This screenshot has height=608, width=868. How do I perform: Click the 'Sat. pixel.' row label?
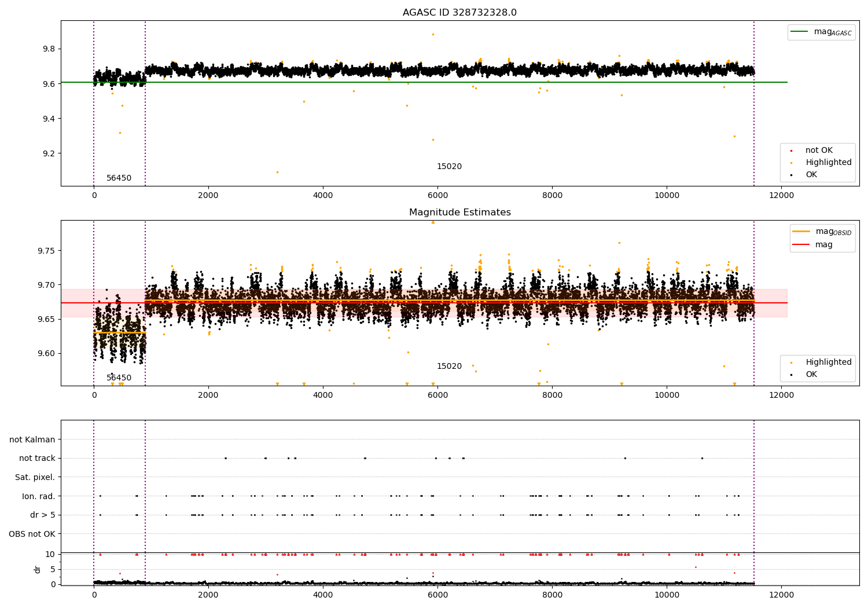click(35, 478)
